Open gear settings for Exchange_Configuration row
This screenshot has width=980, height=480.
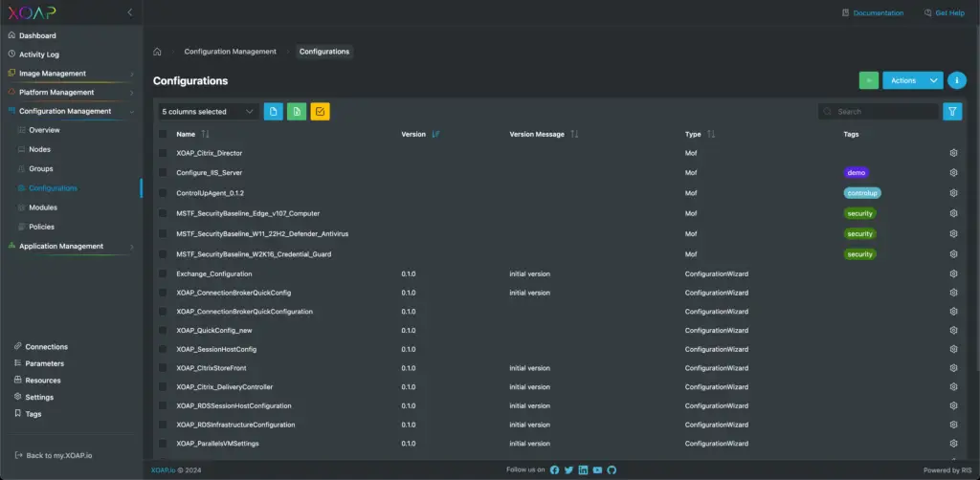(x=954, y=274)
